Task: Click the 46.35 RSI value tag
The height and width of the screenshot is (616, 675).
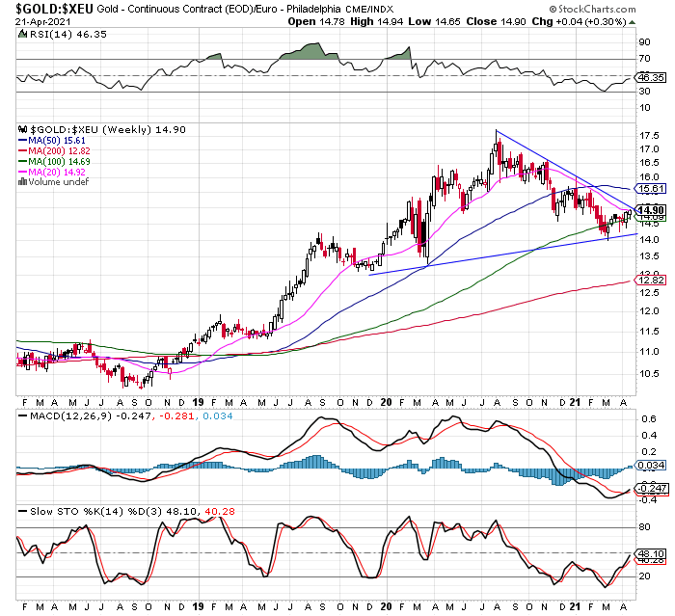Action: coord(651,75)
